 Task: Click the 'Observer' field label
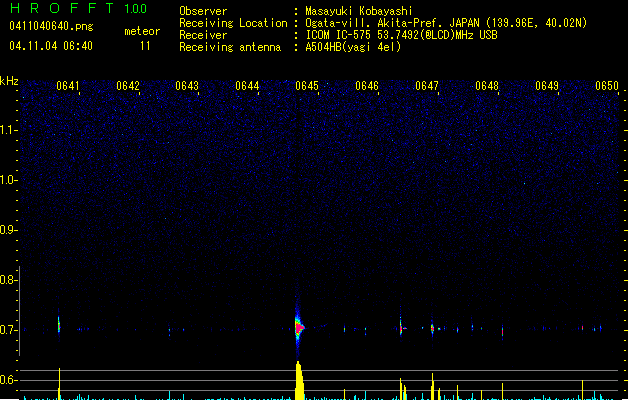tap(203, 11)
